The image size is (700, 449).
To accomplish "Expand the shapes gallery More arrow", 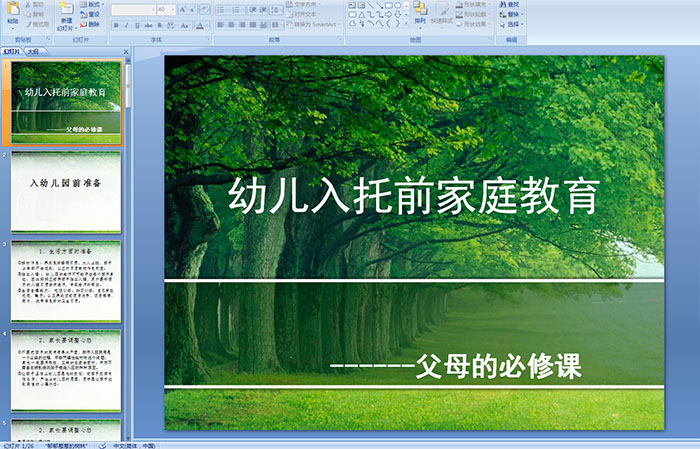I will 406,24.
